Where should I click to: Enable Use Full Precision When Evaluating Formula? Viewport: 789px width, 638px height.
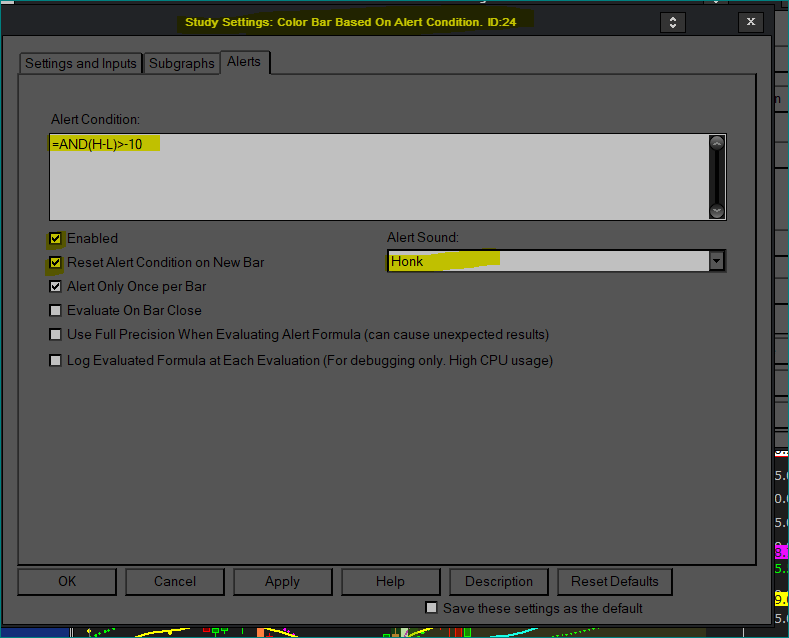click(x=55, y=335)
